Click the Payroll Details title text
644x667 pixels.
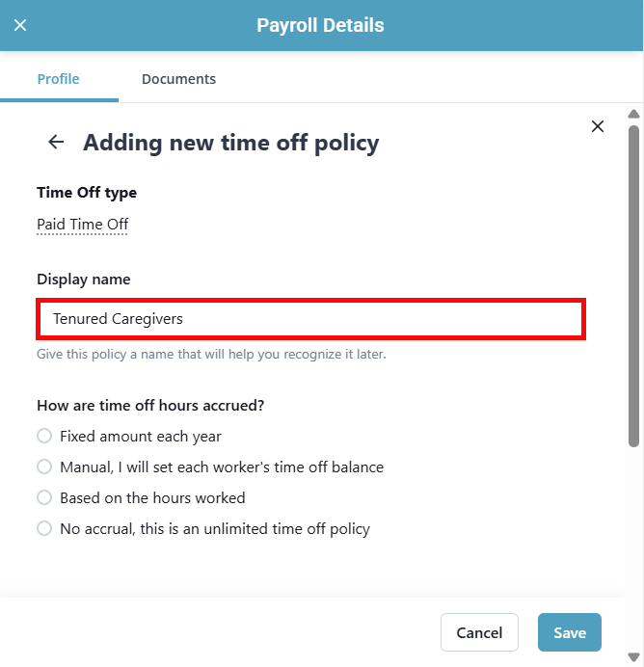point(320,26)
